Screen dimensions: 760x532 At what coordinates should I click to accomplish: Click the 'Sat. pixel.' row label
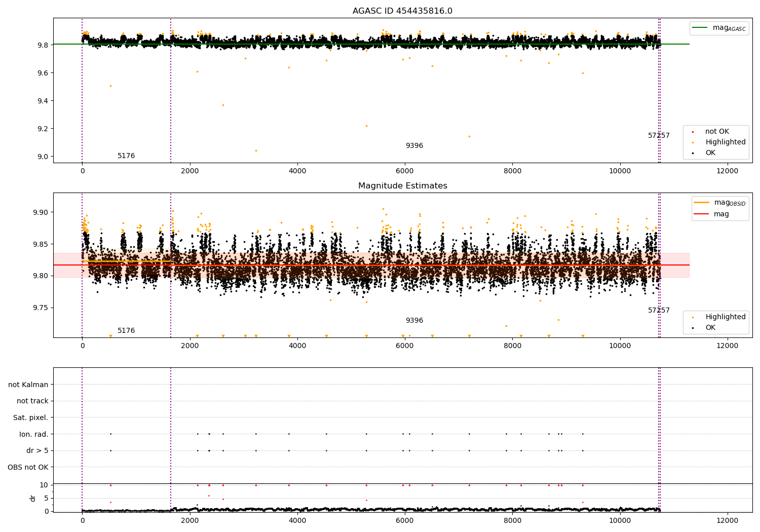[x=31, y=418]
